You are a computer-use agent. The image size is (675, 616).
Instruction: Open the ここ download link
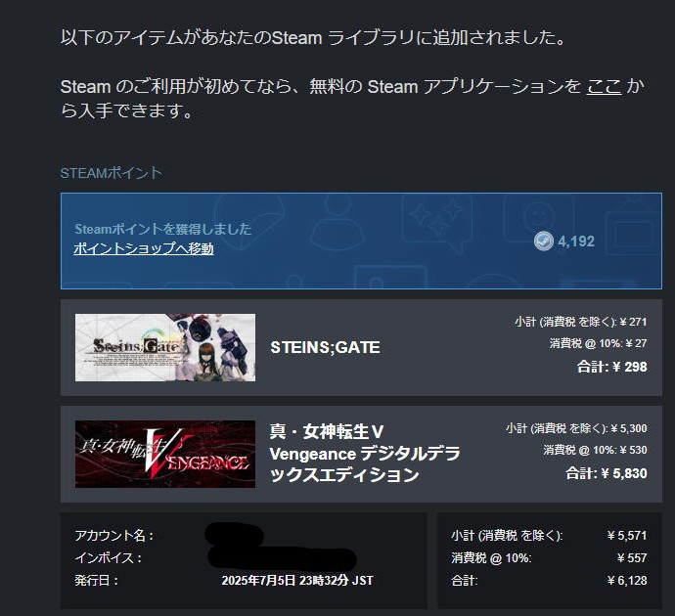click(604, 86)
